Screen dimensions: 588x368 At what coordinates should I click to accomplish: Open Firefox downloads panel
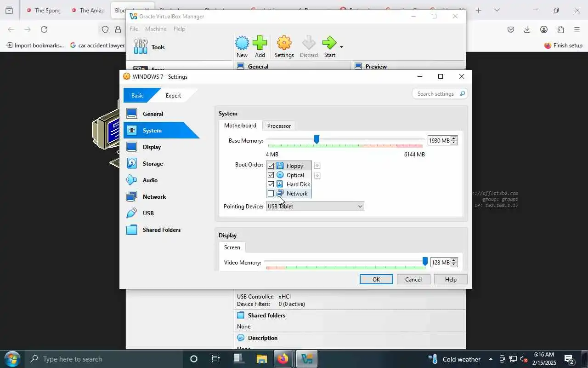(x=527, y=29)
